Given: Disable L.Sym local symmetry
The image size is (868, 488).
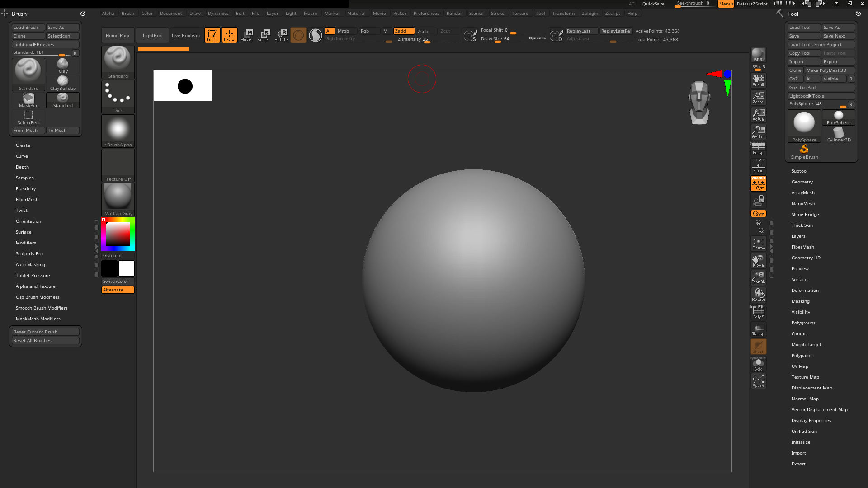Looking at the screenshot, I should pyautogui.click(x=758, y=183).
